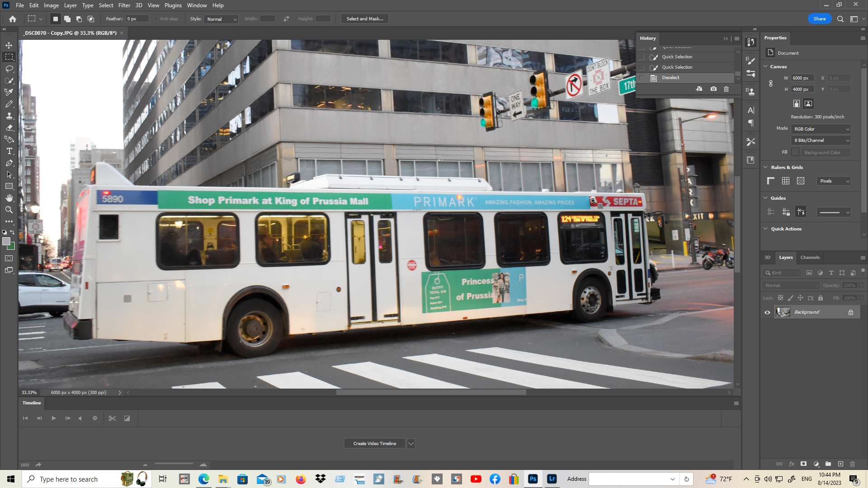Viewport: 868px width, 488px height.
Task: Create new document from current state icon
Action: tap(699, 89)
